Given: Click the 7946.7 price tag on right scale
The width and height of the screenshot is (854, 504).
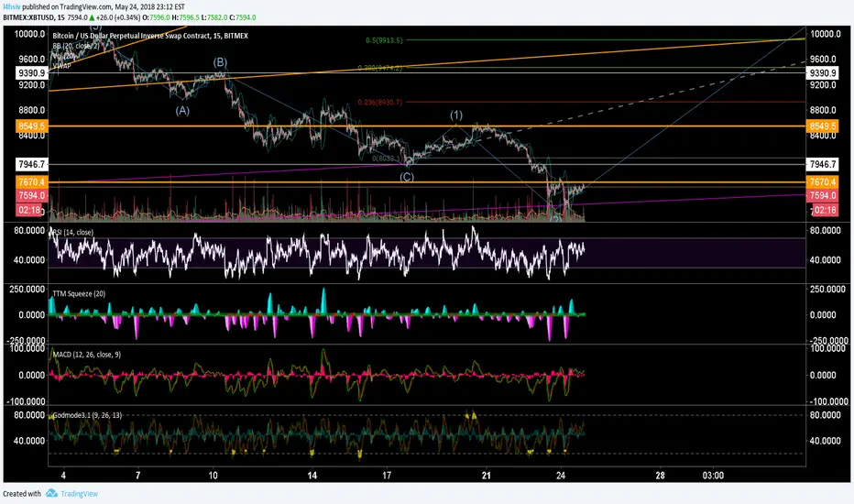Looking at the screenshot, I should pyautogui.click(x=823, y=164).
